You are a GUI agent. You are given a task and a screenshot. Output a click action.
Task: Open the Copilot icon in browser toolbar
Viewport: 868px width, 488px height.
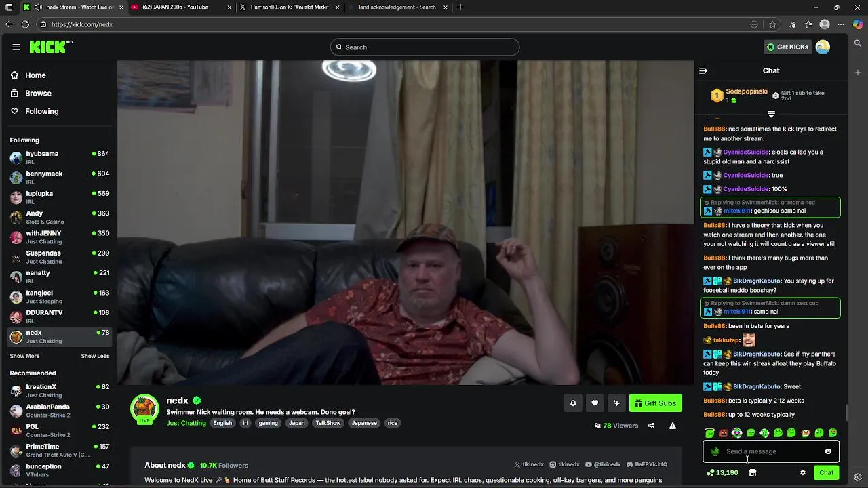(x=858, y=24)
